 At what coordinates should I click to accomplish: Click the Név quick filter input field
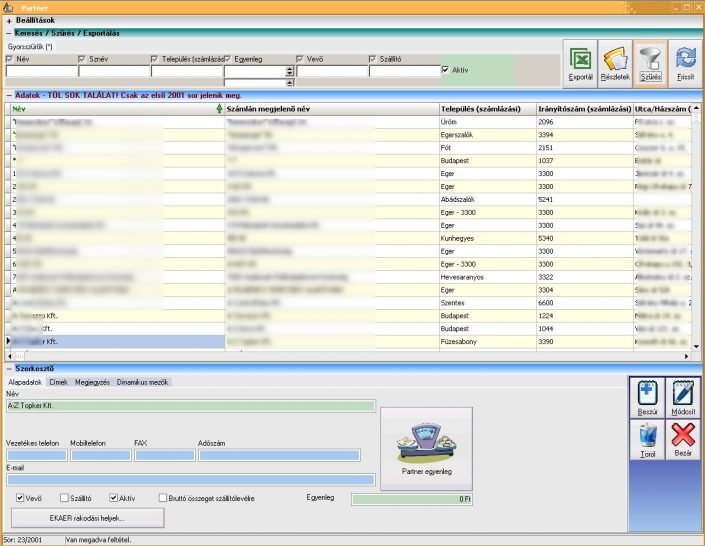pos(40,71)
